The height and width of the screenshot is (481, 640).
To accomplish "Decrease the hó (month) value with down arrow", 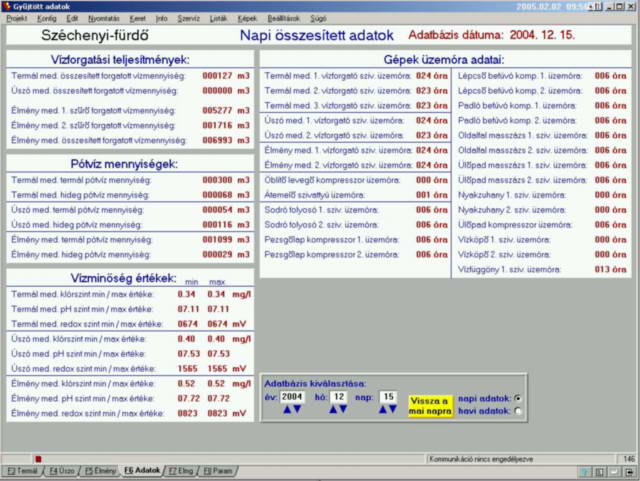I will point(343,409).
